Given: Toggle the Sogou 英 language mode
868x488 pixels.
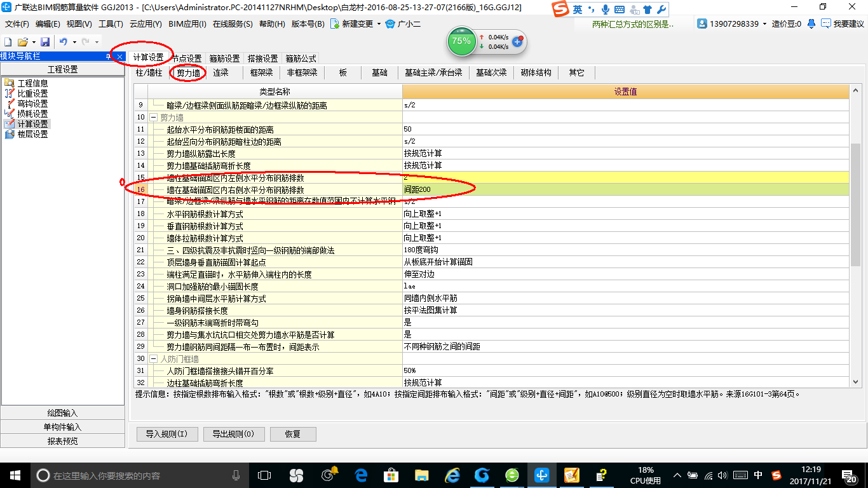Looking at the screenshot, I should [577, 10].
